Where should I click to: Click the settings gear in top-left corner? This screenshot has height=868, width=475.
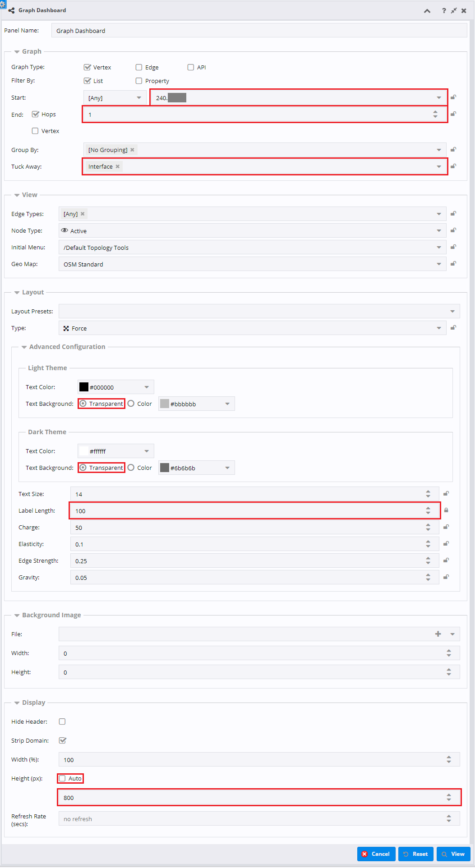pyautogui.click(x=3, y=4)
